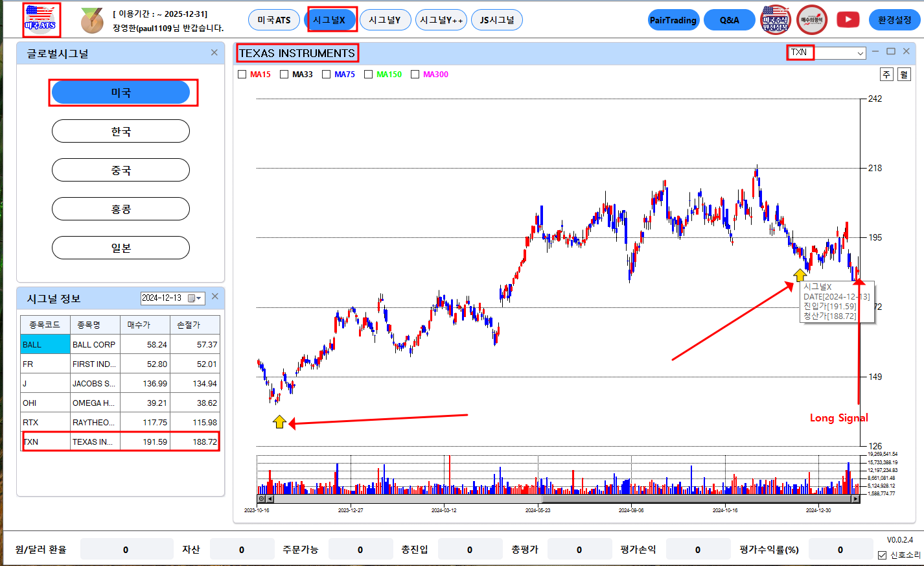Select the BALL ticker cell
924x566 pixels.
tap(45, 344)
